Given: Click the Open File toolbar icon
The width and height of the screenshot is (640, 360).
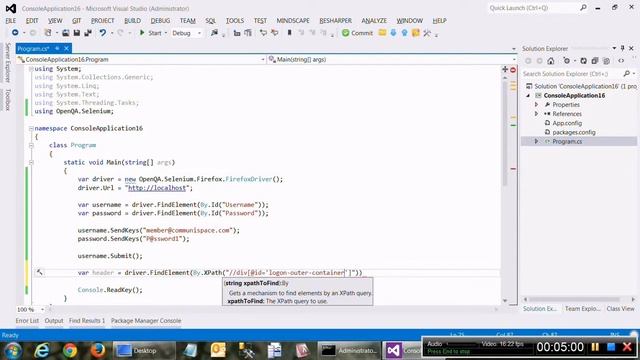Looking at the screenshot, I should (x=65, y=33).
